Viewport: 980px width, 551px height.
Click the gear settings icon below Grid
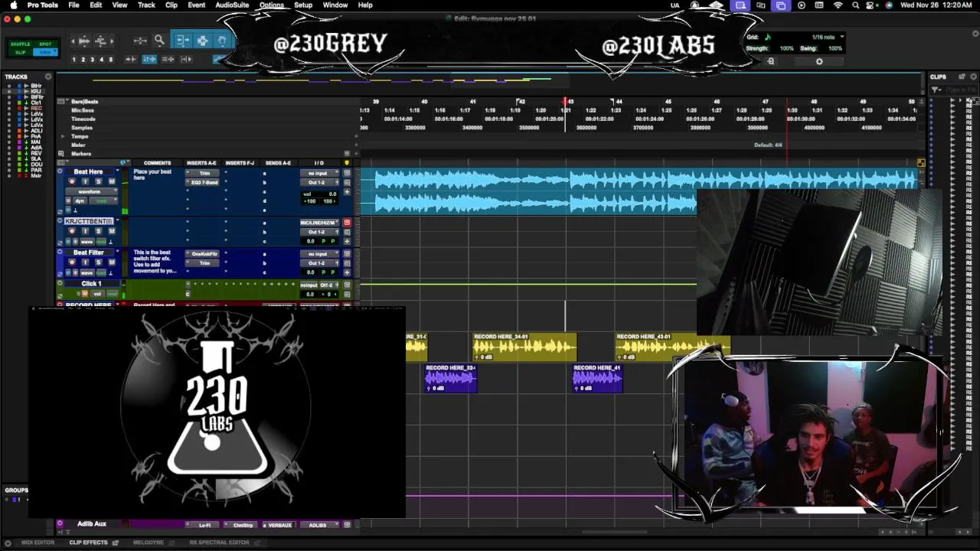point(819,61)
